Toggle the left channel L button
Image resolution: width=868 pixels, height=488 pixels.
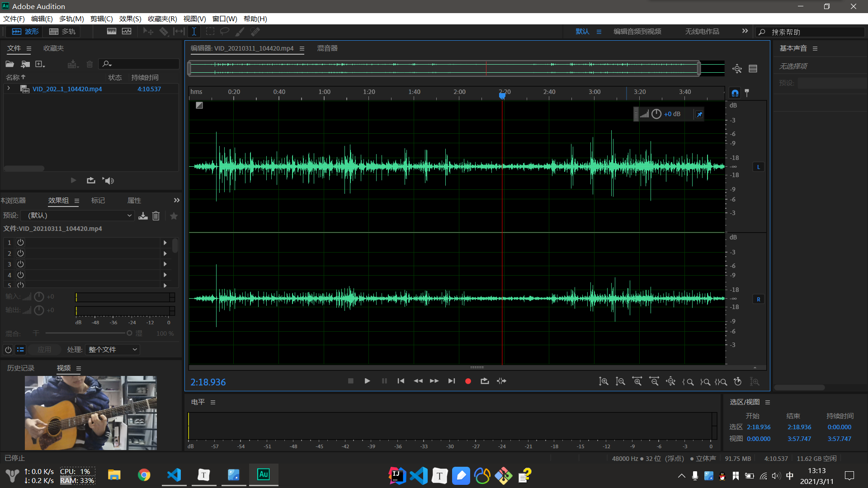pyautogui.click(x=758, y=167)
